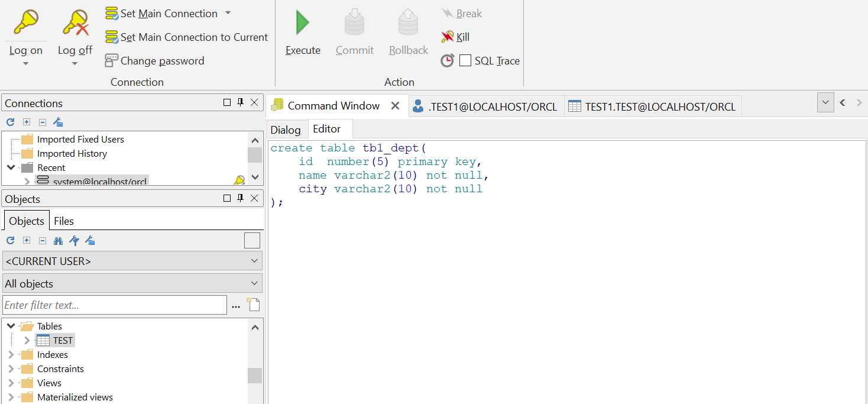Click expand-all icon in Objects toolbar

point(27,240)
